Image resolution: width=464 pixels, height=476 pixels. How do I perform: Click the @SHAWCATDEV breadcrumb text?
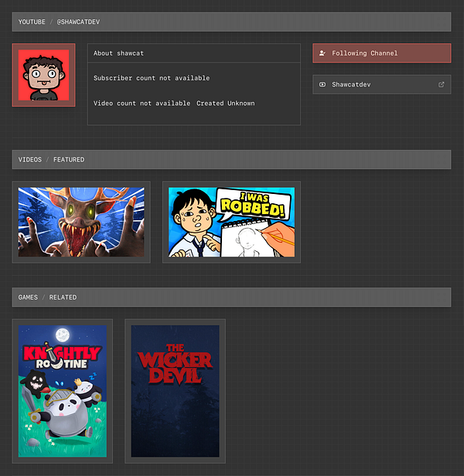(78, 22)
